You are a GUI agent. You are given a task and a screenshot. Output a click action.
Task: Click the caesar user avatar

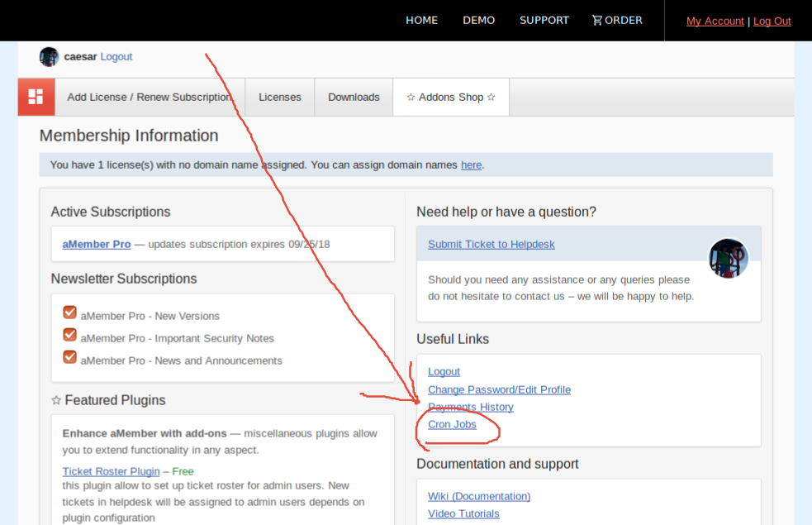(50, 56)
